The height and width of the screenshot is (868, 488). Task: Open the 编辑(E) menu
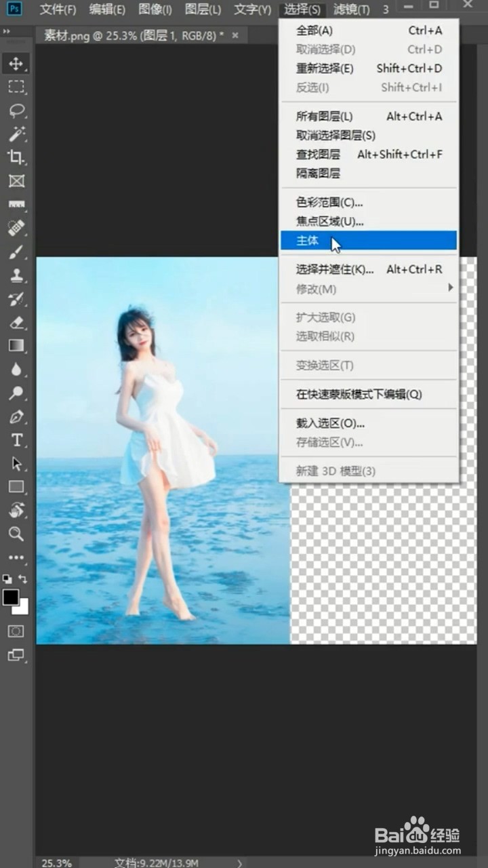pos(108,9)
